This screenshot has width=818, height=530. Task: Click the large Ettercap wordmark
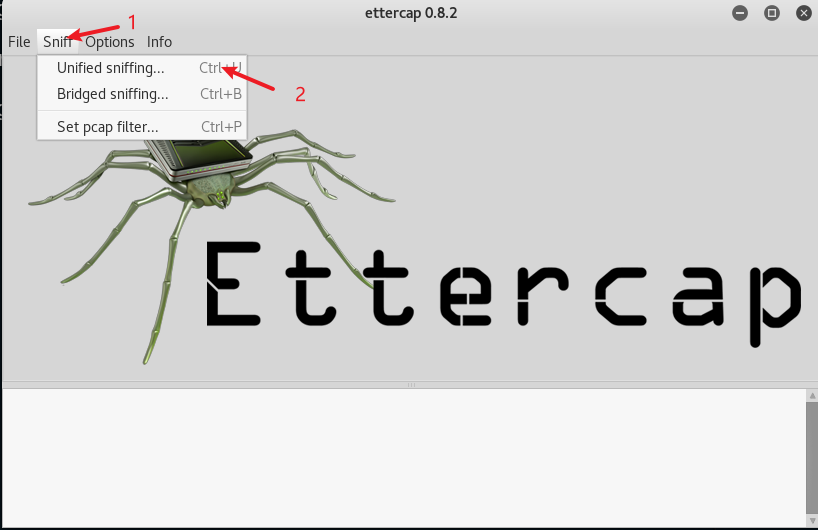coord(500,285)
